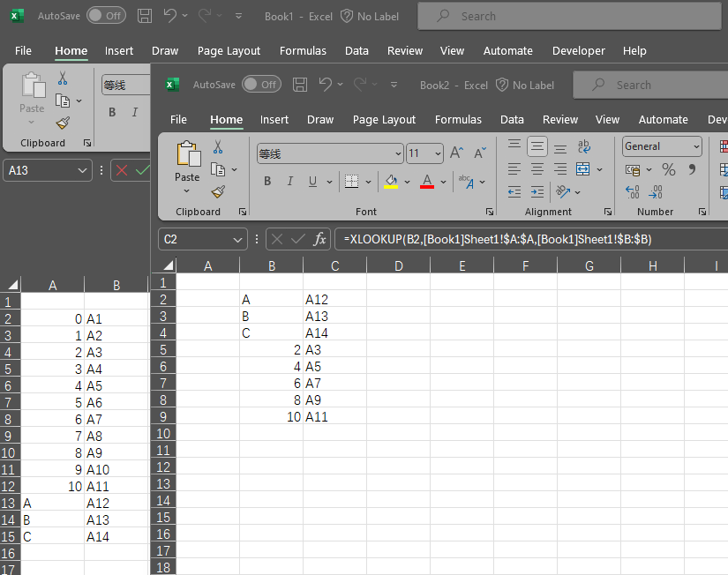Screen dimensions: 728x575
Task: Open the Paste dropdown arrow in Book2
Action: [187, 191]
